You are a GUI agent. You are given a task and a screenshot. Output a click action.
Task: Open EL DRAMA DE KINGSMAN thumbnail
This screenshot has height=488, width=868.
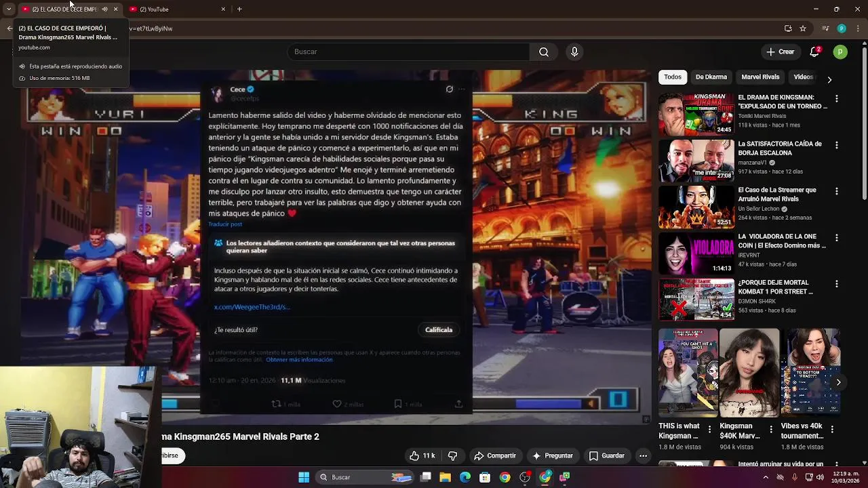coord(696,114)
